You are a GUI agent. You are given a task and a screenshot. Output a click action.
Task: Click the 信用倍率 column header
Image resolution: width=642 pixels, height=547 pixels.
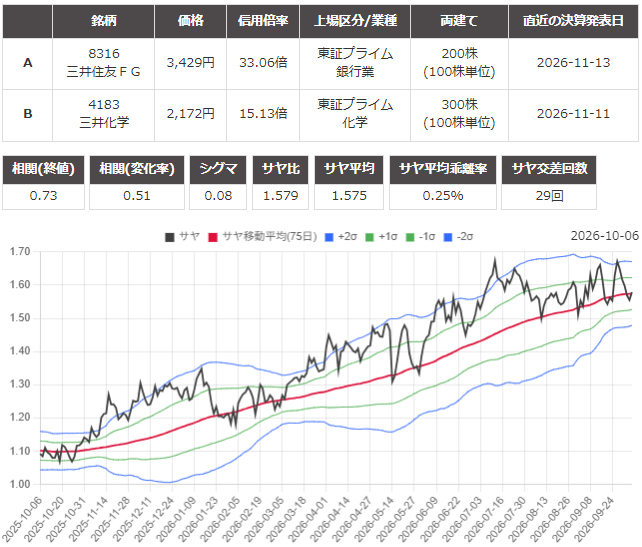point(263,21)
